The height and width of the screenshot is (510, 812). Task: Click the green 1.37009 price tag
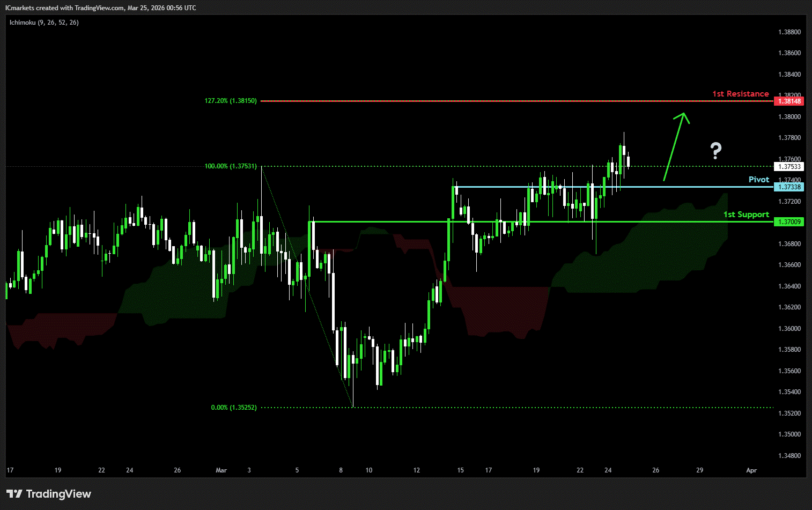coord(789,222)
